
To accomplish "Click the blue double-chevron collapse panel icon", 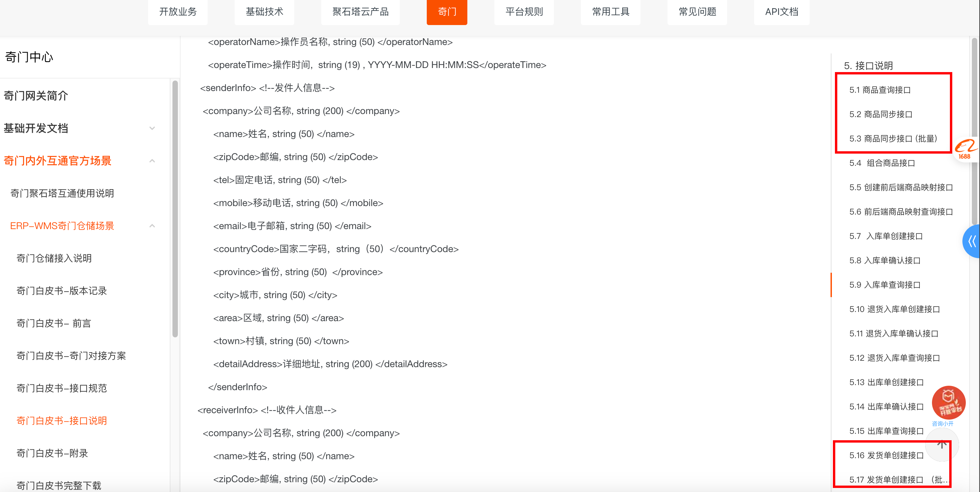I will 972,241.
